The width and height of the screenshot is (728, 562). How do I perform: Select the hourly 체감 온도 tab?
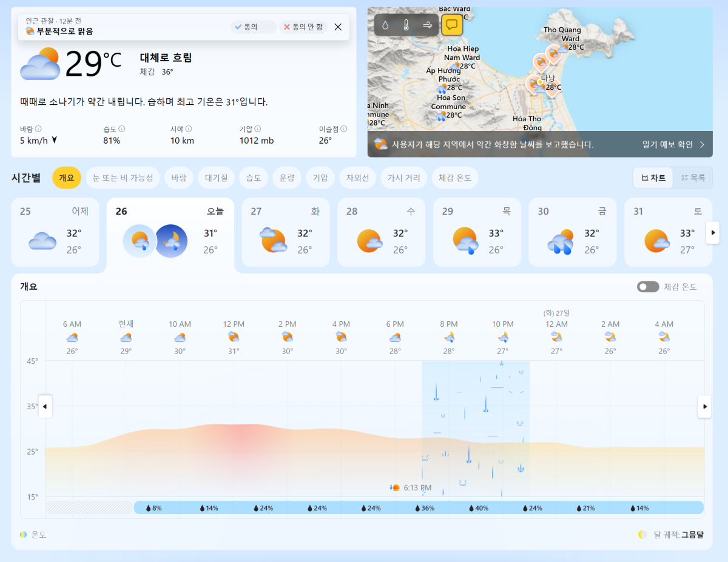pos(455,178)
